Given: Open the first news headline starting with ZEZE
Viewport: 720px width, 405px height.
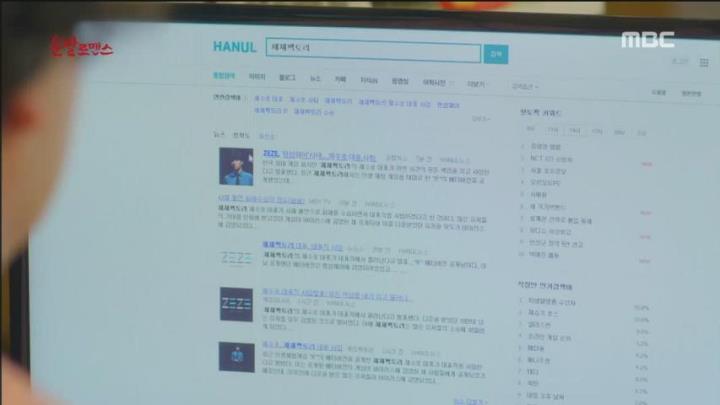Looking at the screenshot, I should (x=319, y=155).
